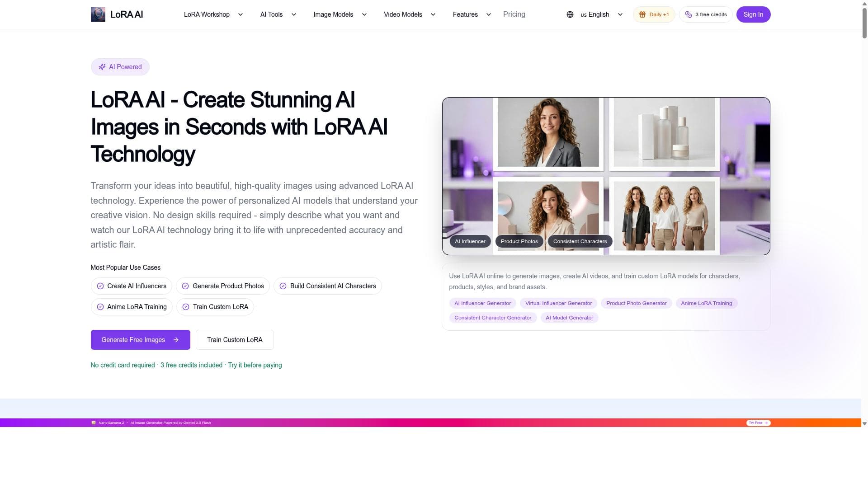Click the Train Custom LoRA outlined button
The width and height of the screenshot is (868, 488).
(235, 340)
